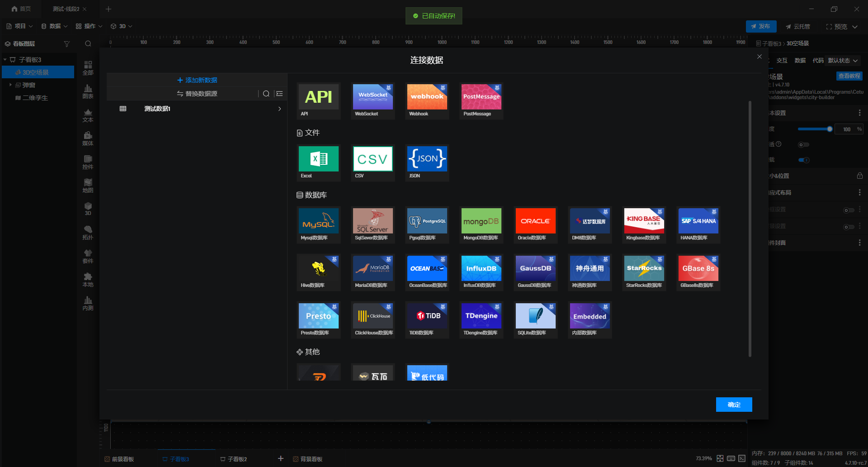Screen dimensions: 868x467
Task: Pick the JSON file data source
Action: pos(427,163)
